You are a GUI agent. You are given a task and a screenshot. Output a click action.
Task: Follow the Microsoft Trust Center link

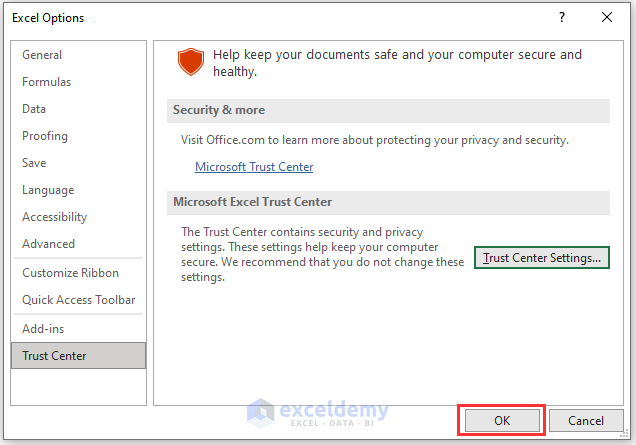[x=254, y=167]
